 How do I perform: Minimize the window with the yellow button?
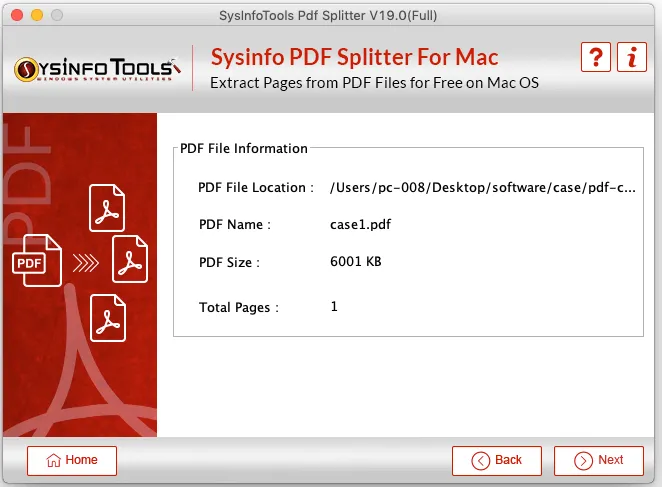coord(37,15)
